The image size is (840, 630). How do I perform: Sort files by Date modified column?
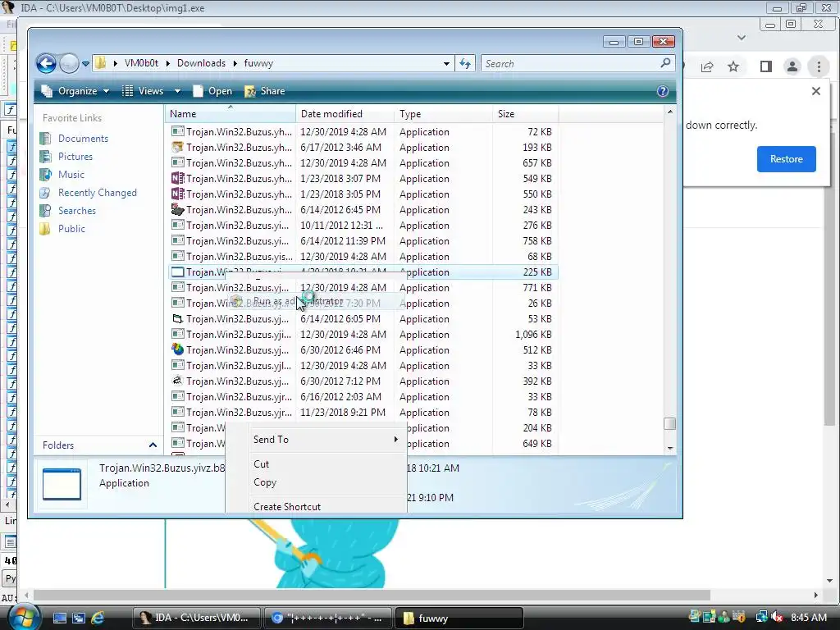[345, 113]
